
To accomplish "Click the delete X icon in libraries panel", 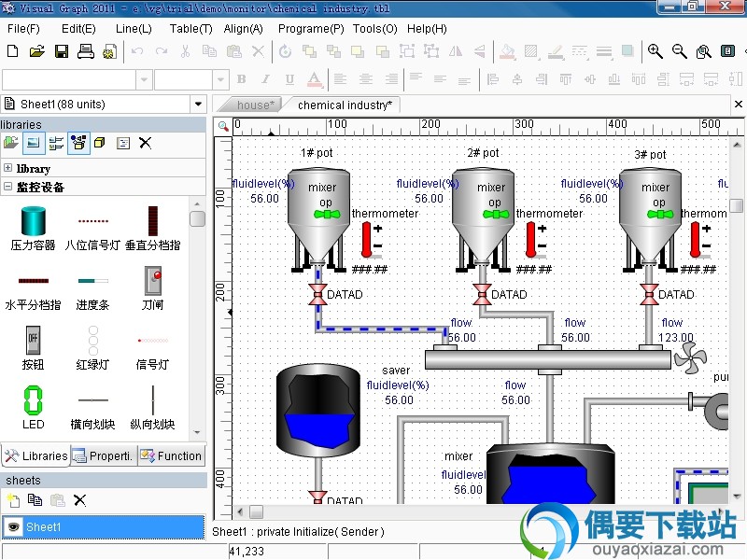I will pyautogui.click(x=146, y=143).
